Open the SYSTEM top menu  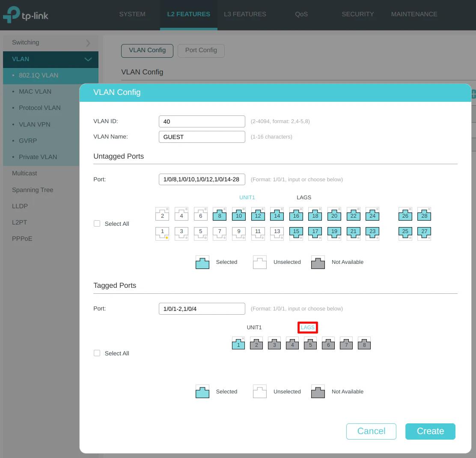(132, 14)
